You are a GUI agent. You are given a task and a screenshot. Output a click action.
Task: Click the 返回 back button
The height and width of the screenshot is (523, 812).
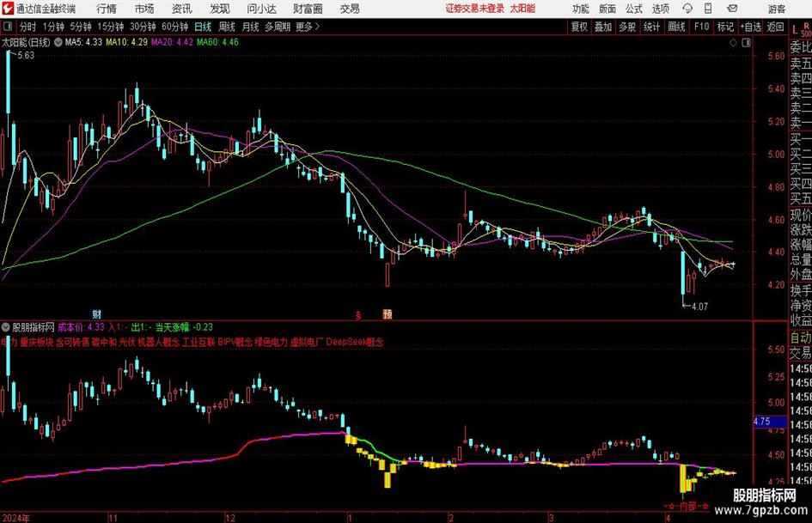[x=775, y=27]
